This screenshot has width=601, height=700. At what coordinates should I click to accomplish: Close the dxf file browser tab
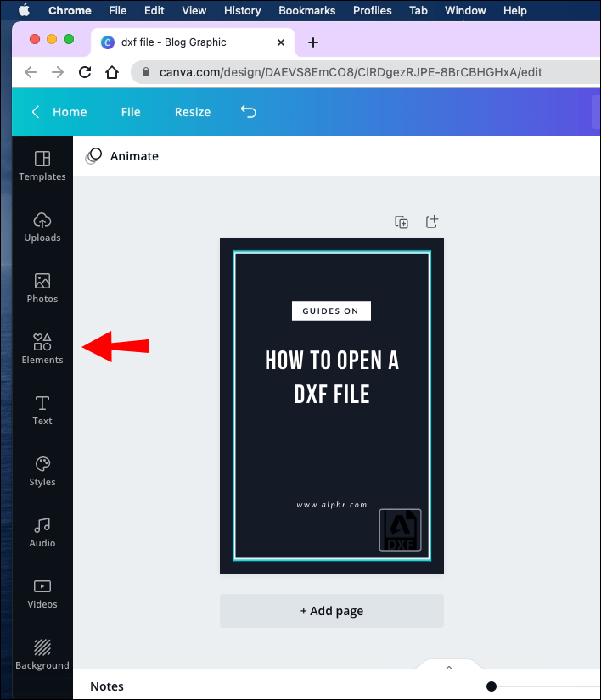coord(281,42)
